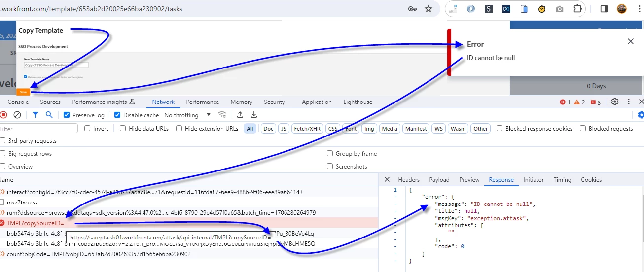Switch to the Sources tab
Image resolution: width=644 pixels, height=272 pixels.
pos(50,102)
